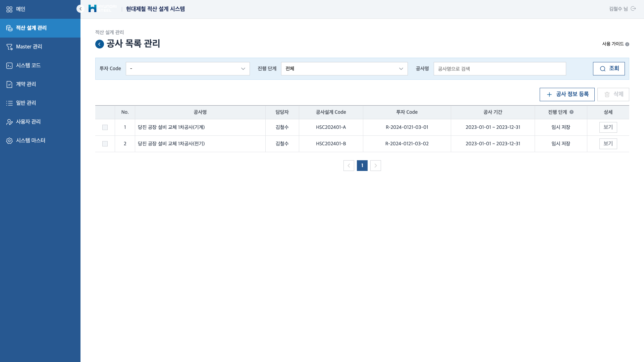Screen dimensions: 644x362
Task: Check the checkbox for row 1 기계 공사
Action: pyautogui.click(x=105, y=127)
